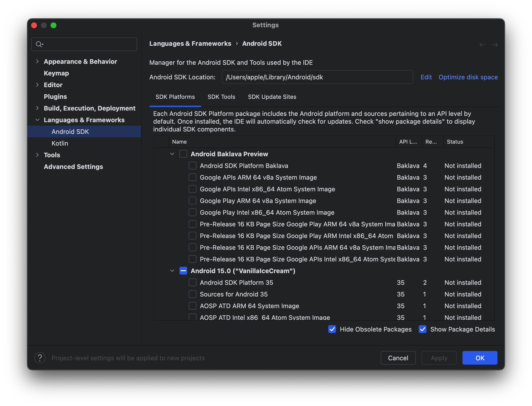Click the help question mark icon

tap(40, 358)
